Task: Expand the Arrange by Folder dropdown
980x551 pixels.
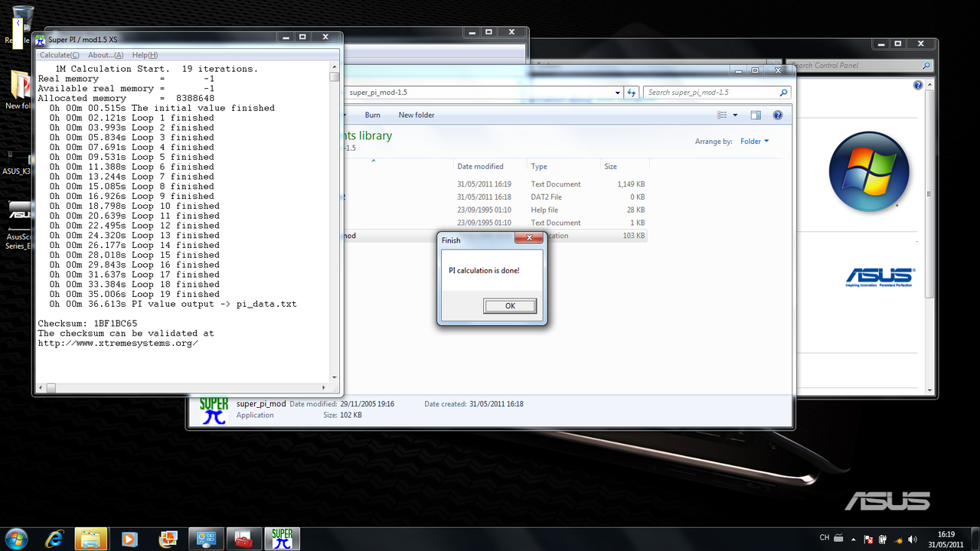Action: [x=753, y=142]
